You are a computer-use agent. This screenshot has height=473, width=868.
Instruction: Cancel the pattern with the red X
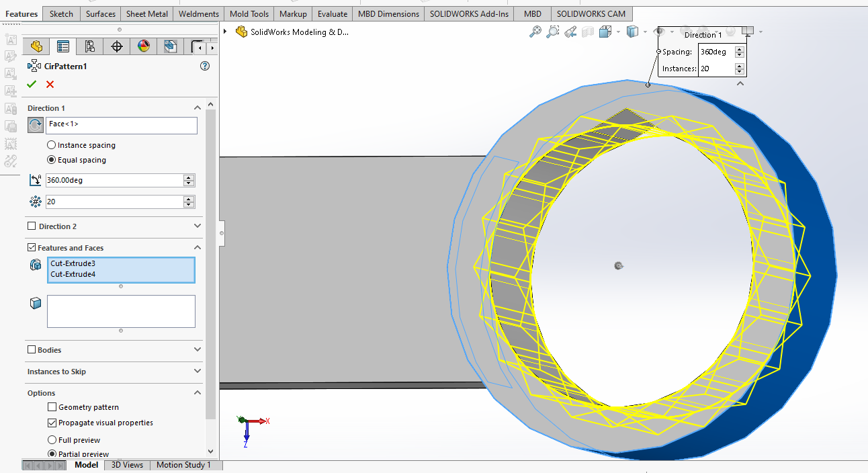[50, 84]
